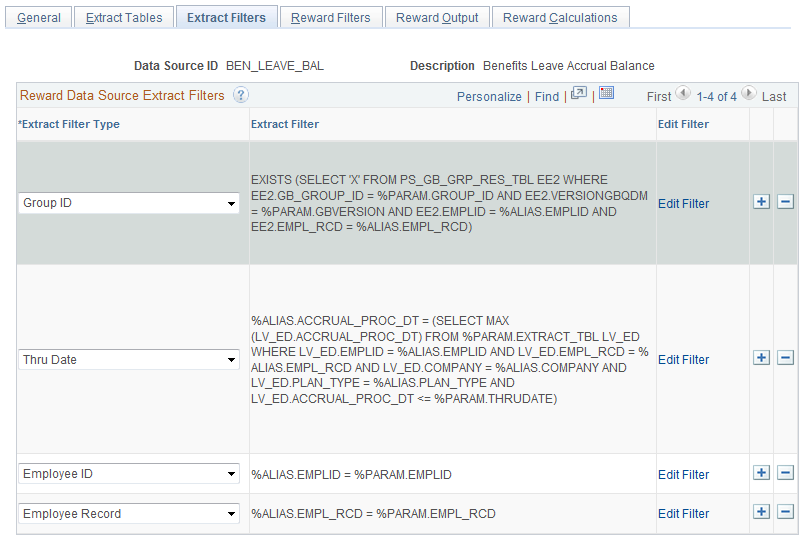
Task: Delete the Employee ID filter row
Action: 785,472
